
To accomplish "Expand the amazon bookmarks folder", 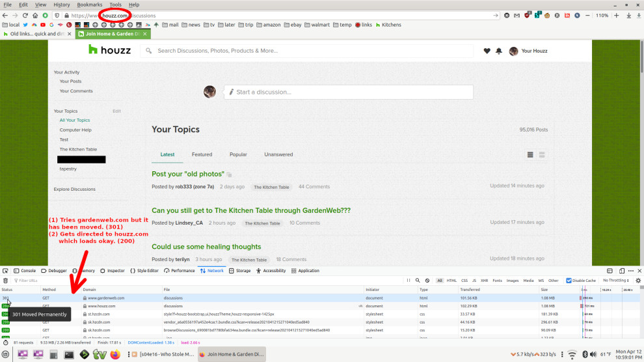I will tap(268, 25).
